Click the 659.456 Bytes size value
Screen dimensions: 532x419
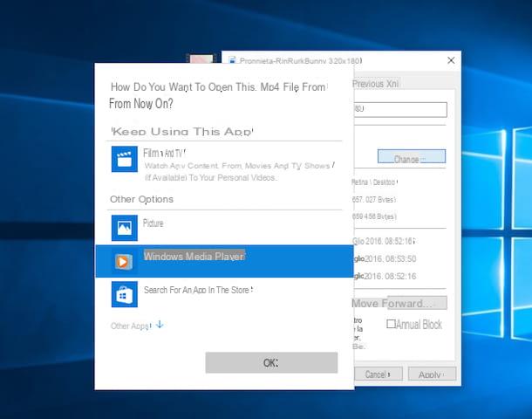coord(374,216)
